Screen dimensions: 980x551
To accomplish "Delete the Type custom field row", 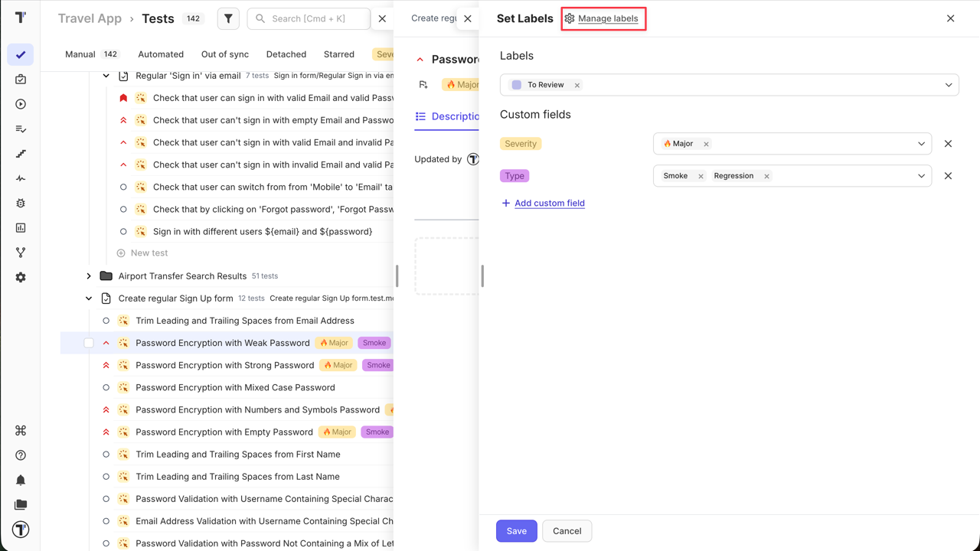I will click(x=948, y=176).
